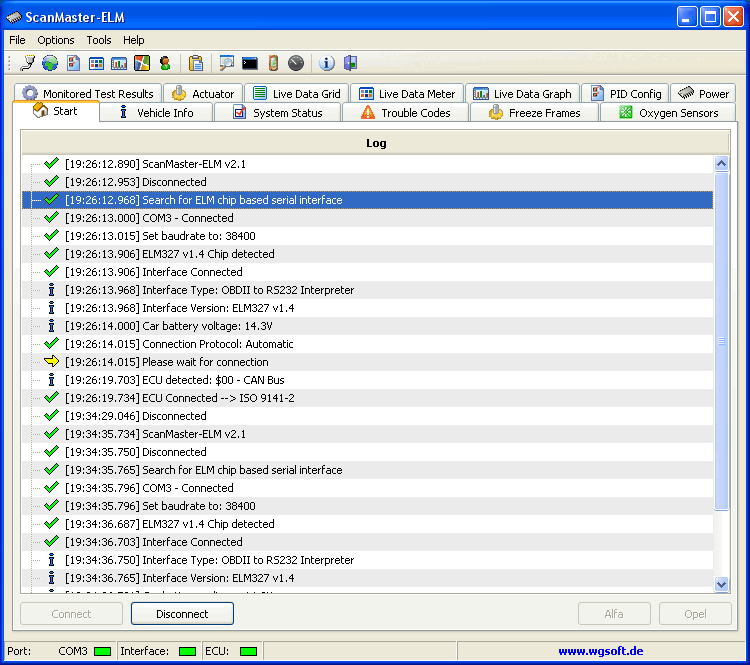This screenshot has width=750, height=665.
Task: Select '[19:26:13.906] ELM327 v1.4 Chip detected' row
Action: pos(367,254)
